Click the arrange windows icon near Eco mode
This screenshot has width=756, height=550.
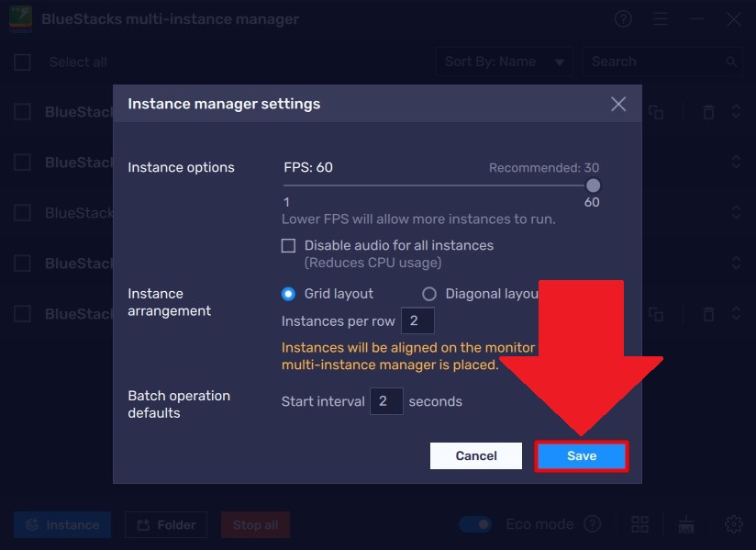685,523
